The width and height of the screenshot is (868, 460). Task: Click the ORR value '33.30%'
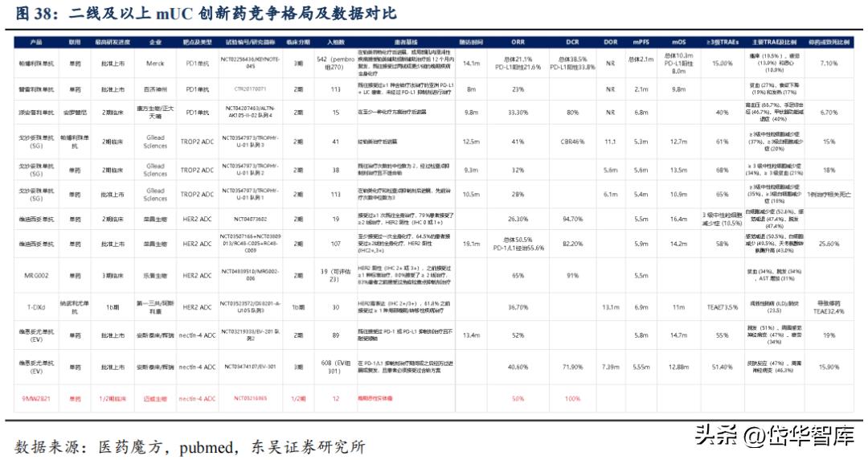pos(518,113)
